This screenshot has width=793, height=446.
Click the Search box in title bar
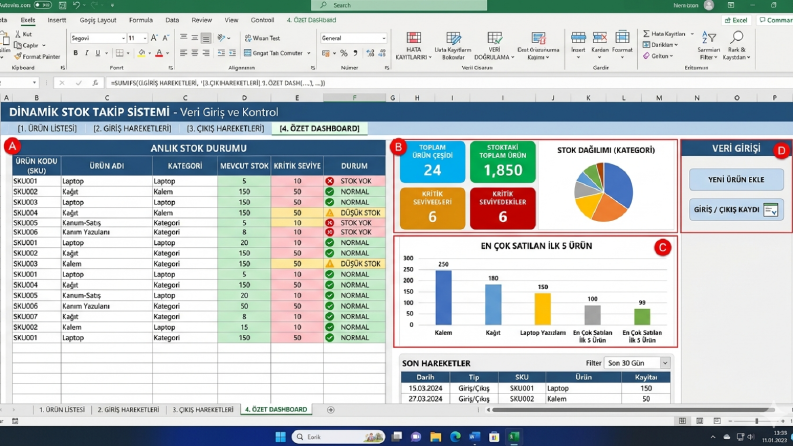(399, 5)
